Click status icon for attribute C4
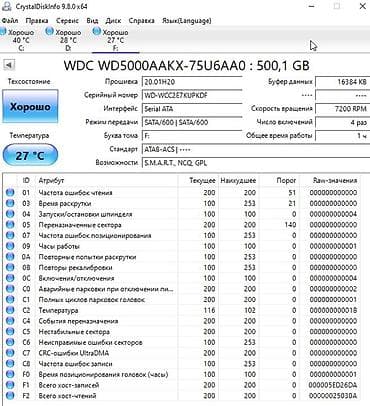370x406 pixels. 10,321
